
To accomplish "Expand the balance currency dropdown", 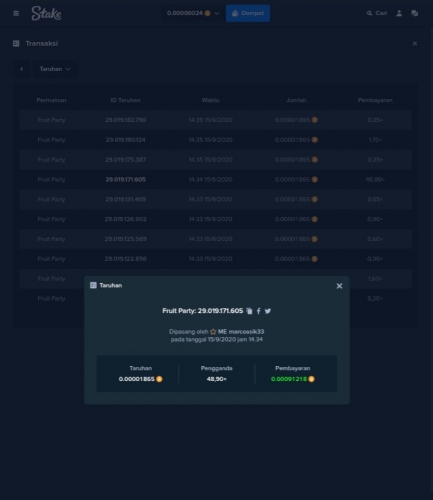I will click(217, 13).
